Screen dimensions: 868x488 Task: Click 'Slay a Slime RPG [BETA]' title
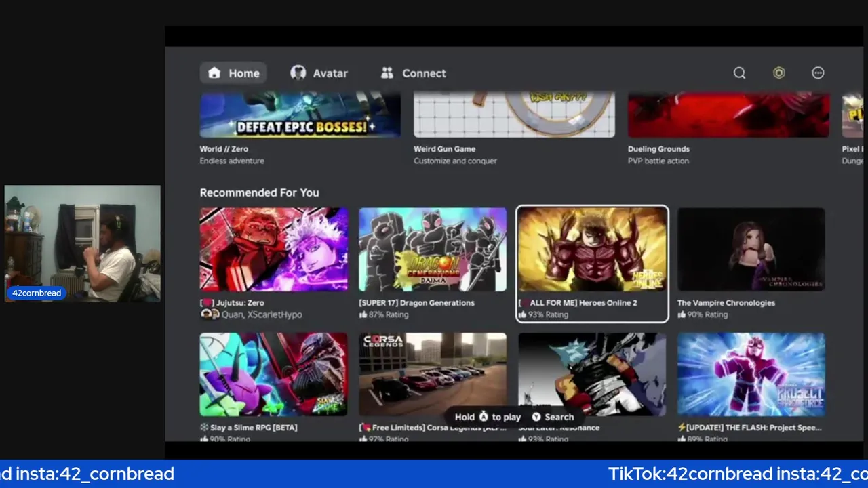tap(248, 428)
